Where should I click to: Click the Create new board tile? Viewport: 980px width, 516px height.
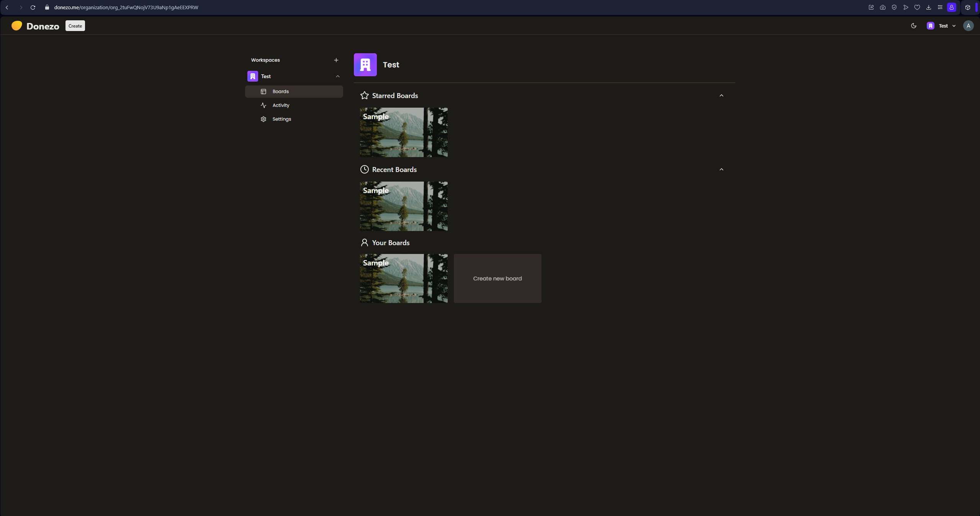(497, 278)
